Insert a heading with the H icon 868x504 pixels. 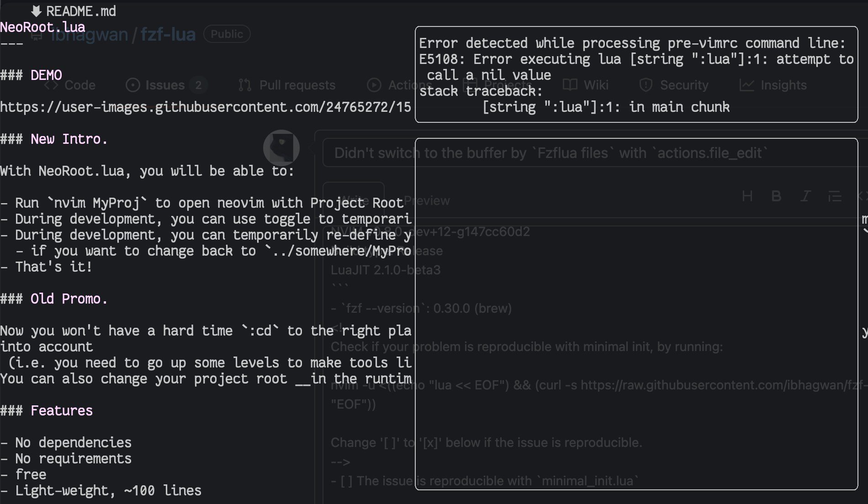(x=748, y=196)
